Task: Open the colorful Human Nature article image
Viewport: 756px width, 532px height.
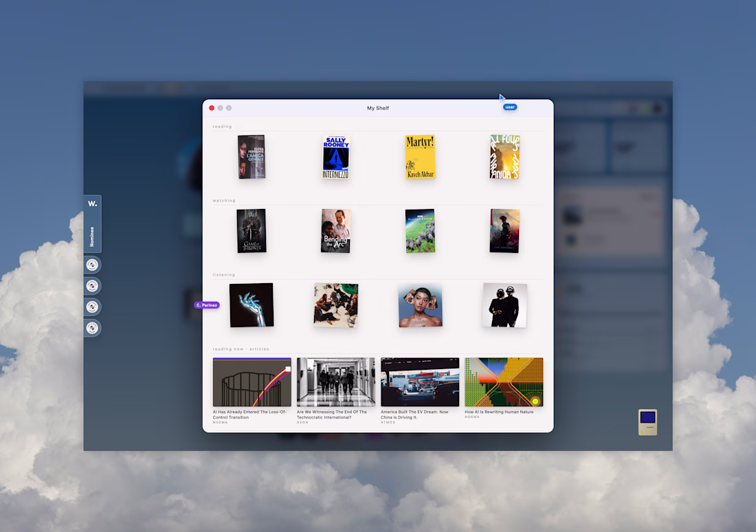Action: coord(504,382)
